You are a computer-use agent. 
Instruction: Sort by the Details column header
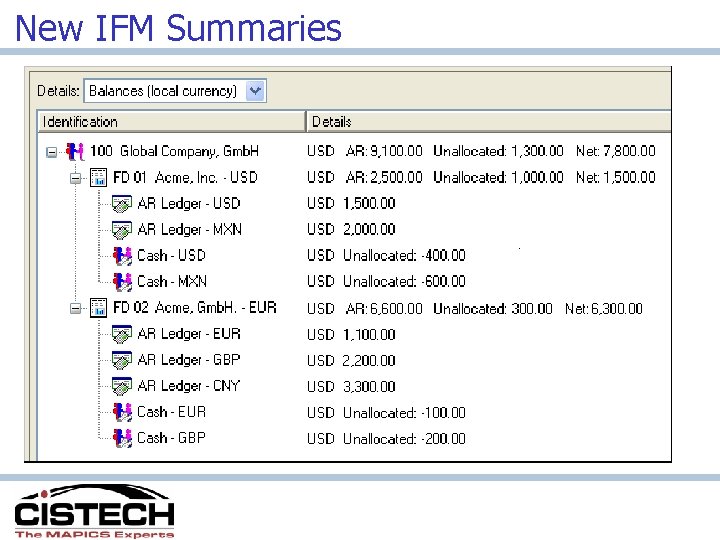pyautogui.click(x=489, y=122)
